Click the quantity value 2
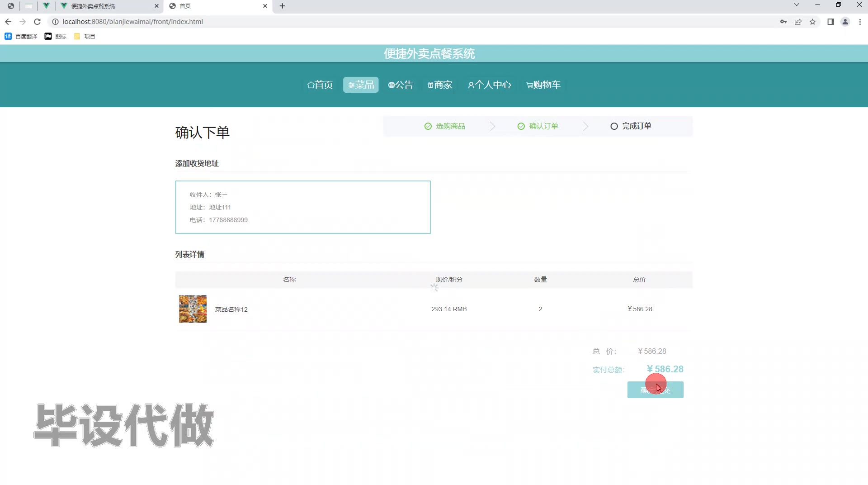Image resolution: width=868 pixels, height=485 pixels. click(540, 309)
